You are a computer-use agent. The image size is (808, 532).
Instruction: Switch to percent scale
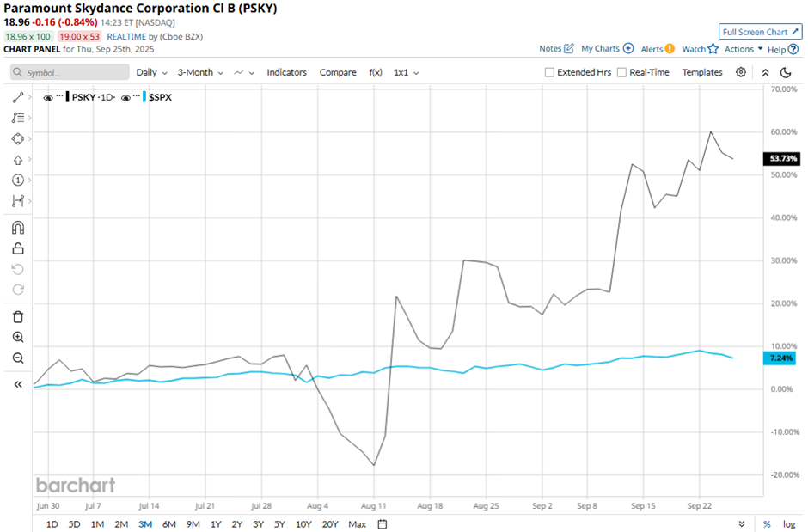[x=767, y=523]
